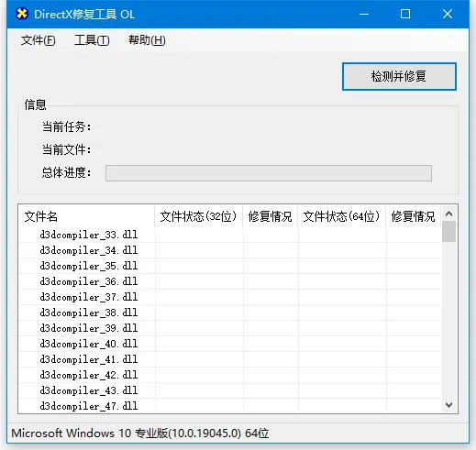476x450 pixels.
Task: Close the DirectX repair tool window
Action: coord(448,14)
